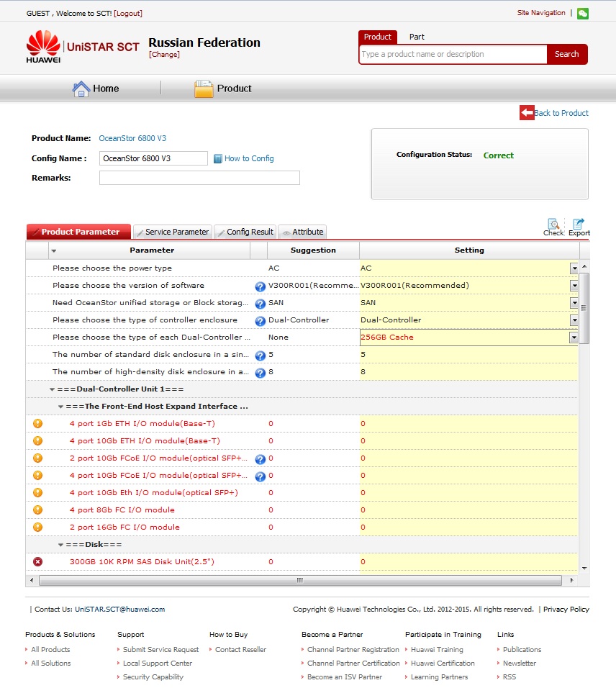This screenshot has width=616, height=688.
Task: Click error icon for 300GB 10K RPM SAS Disk
Action: click(x=37, y=561)
